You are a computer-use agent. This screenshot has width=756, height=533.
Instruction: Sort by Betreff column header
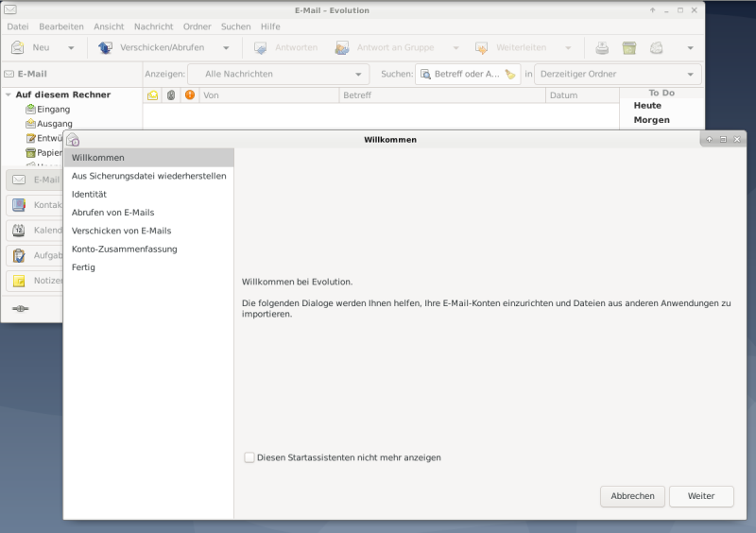[442, 95]
